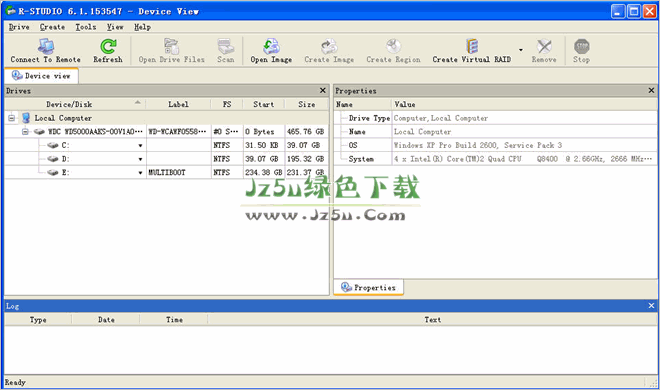Click the WDC hard disk drive icon

(x=40, y=132)
